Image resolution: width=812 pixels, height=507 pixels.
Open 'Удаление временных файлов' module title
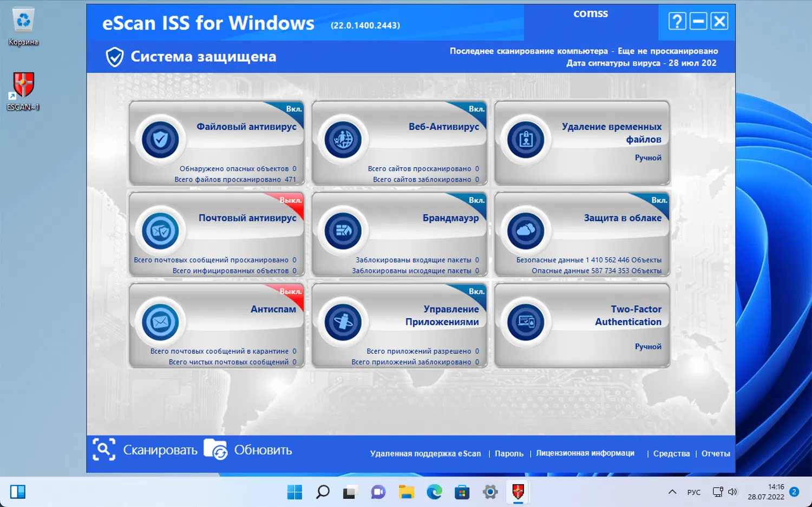(612, 133)
